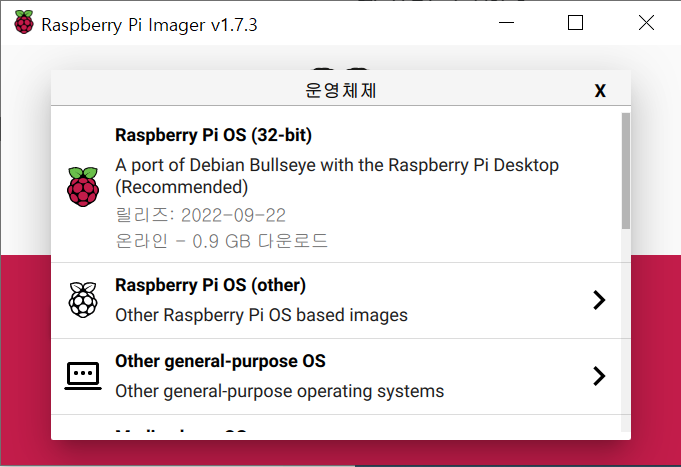Click 'Other Raspberry Pi OS based images' description

point(261,315)
